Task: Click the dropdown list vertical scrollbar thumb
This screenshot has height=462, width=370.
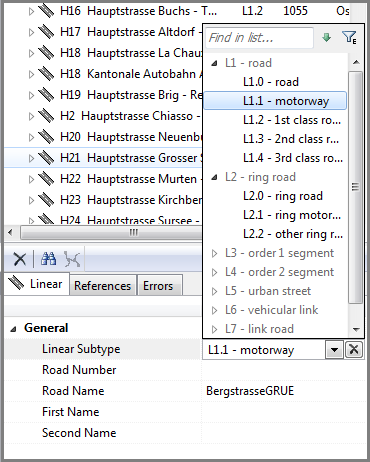Action: [356, 187]
